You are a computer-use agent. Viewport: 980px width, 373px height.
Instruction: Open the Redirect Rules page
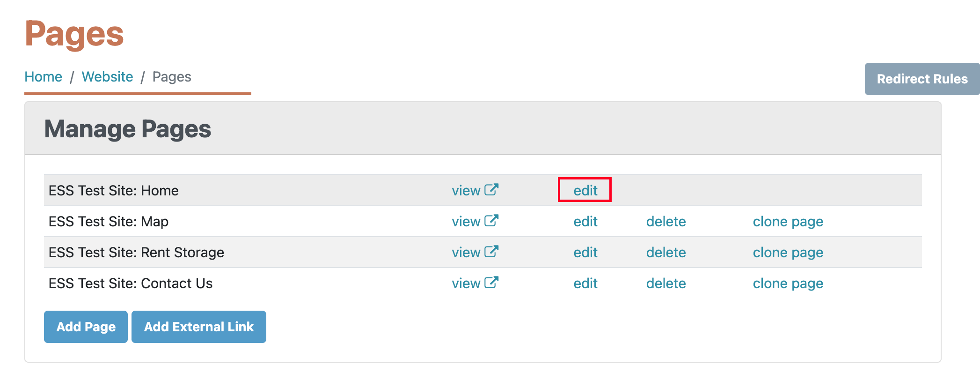(x=922, y=79)
